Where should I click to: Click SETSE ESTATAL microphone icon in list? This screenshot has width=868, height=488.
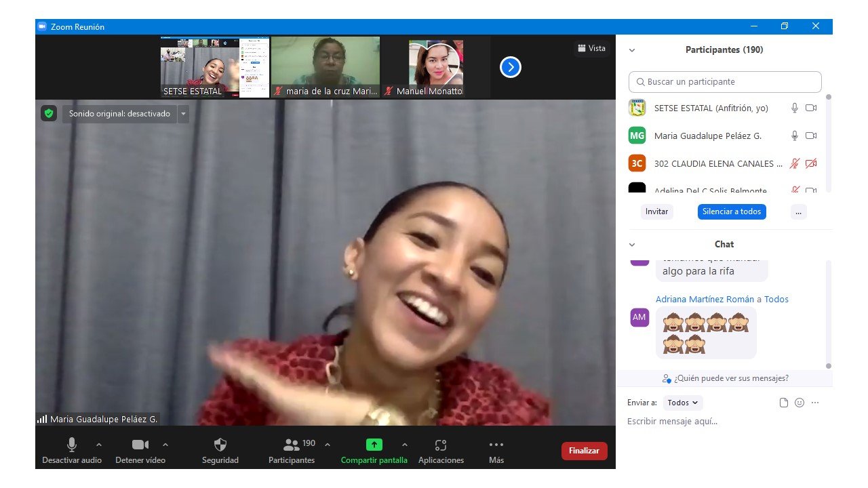[x=795, y=108]
